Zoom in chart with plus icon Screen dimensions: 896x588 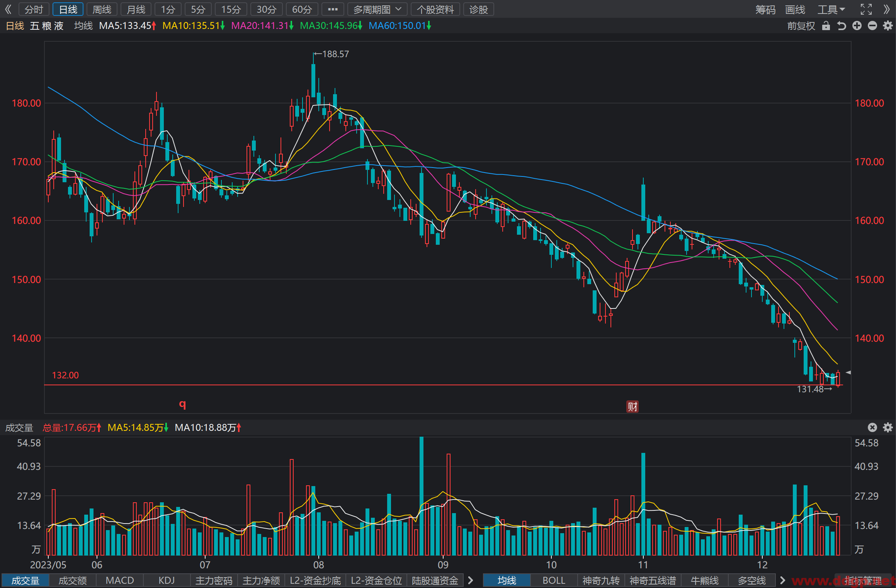tap(857, 26)
